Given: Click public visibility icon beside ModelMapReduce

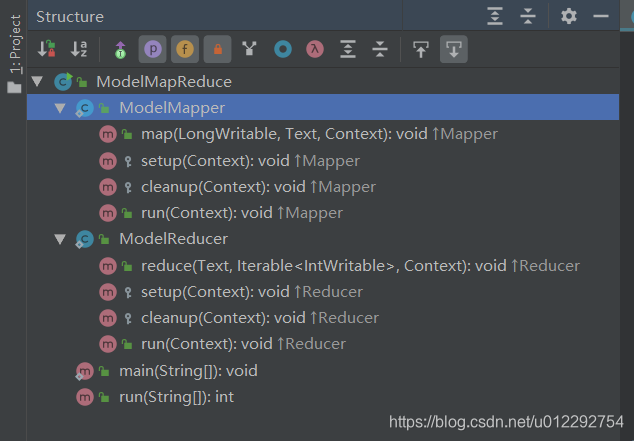Looking at the screenshot, I should (82, 82).
